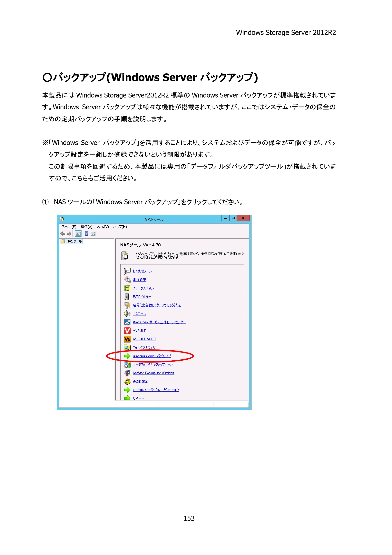
Task: Click the NetStor Backup icon
Action: (127, 373)
